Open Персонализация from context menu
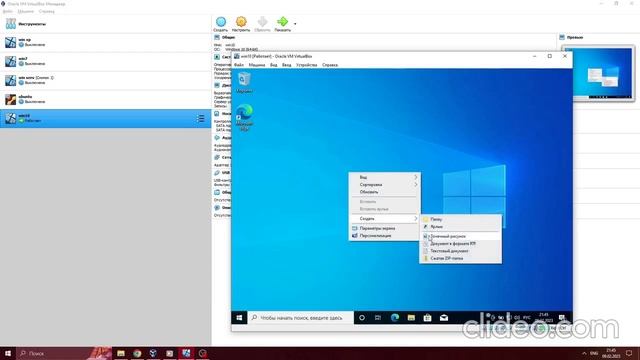 pos(384,236)
